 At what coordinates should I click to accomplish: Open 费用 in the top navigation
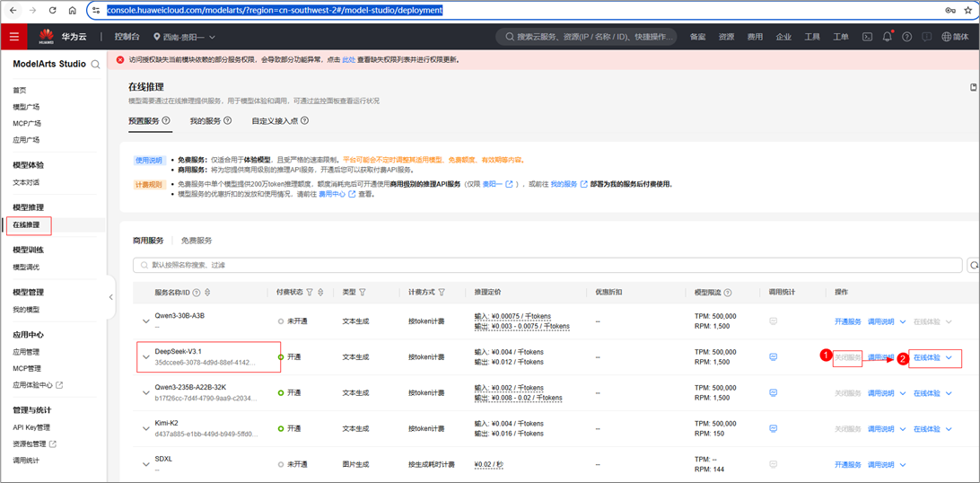[x=755, y=37]
